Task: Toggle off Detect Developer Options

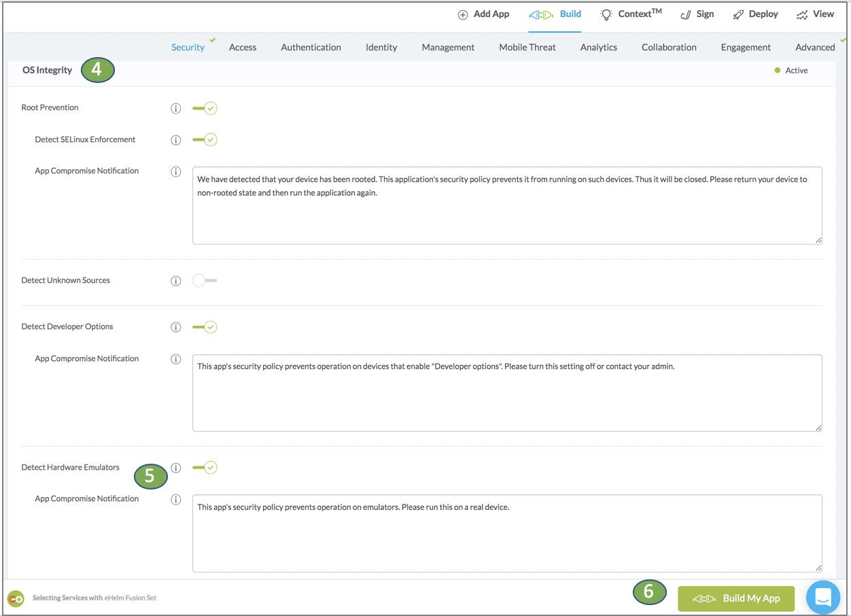Action: coord(205,327)
